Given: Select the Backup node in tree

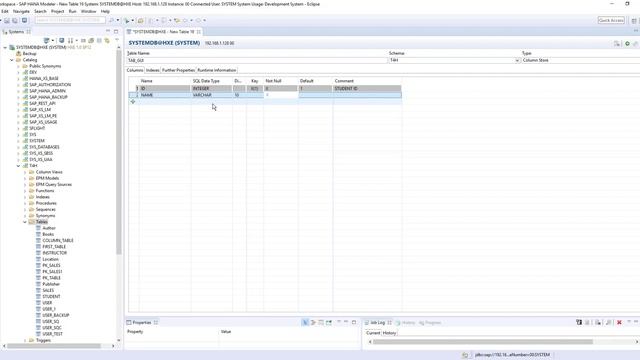Looking at the screenshot, I should (29, 54).
